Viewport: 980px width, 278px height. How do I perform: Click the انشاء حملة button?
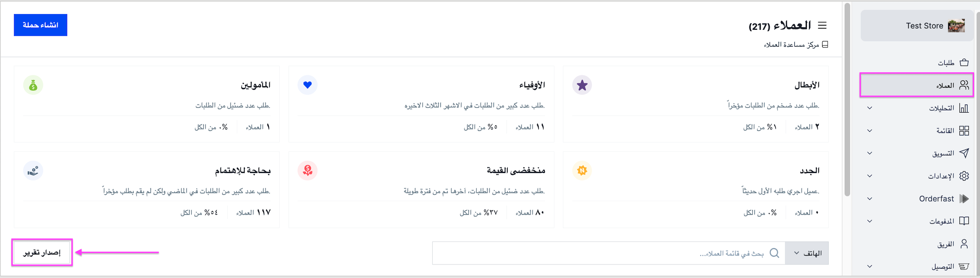click(41, 25)
